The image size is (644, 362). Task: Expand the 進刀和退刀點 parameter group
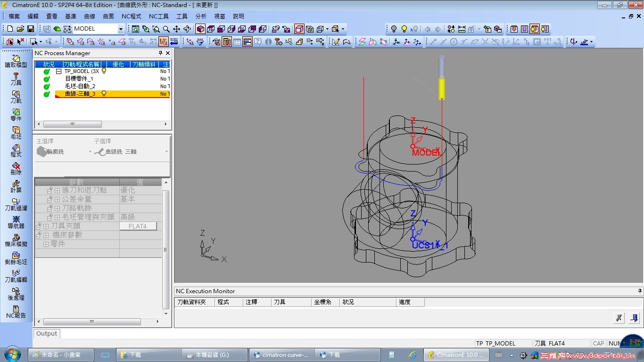click(58, 190)
